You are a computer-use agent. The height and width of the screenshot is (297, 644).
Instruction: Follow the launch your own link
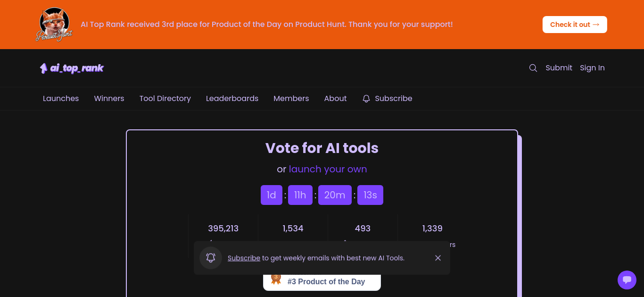coord(328,169)
